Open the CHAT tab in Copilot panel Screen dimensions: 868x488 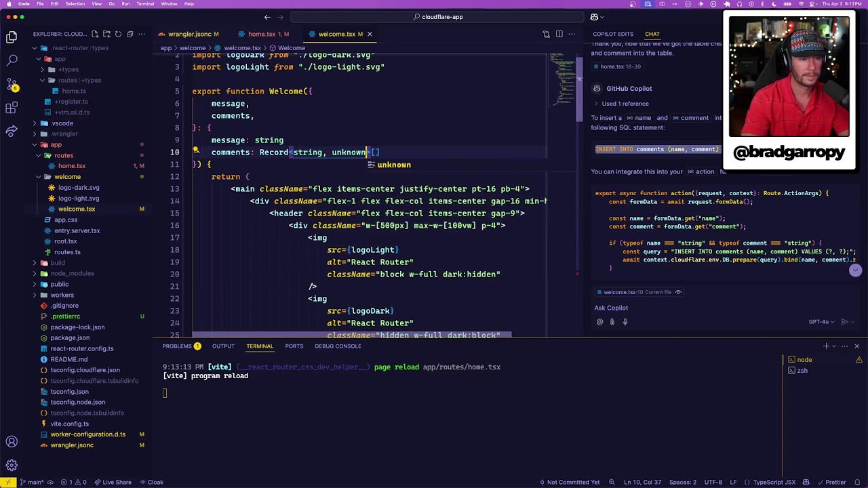pyautogui.click(x=652, y=34)
